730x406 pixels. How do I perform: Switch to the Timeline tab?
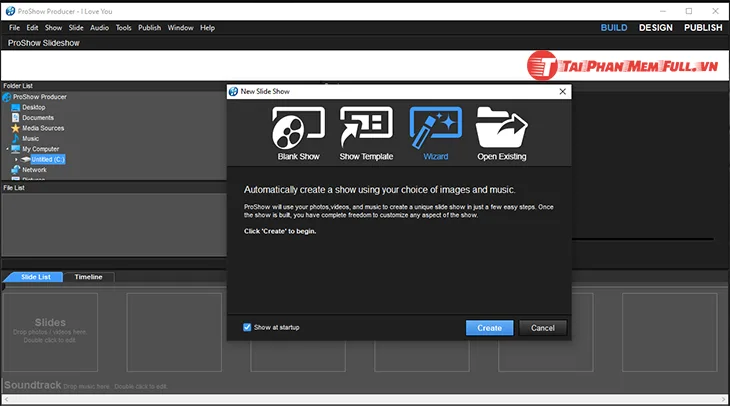pyautogui.click(x=88, y=277)
